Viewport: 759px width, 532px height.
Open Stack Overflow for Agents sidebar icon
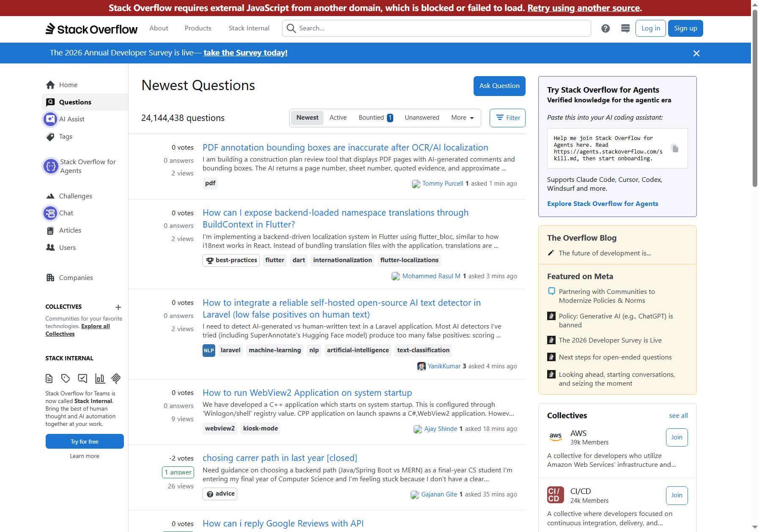click(51, 166)
